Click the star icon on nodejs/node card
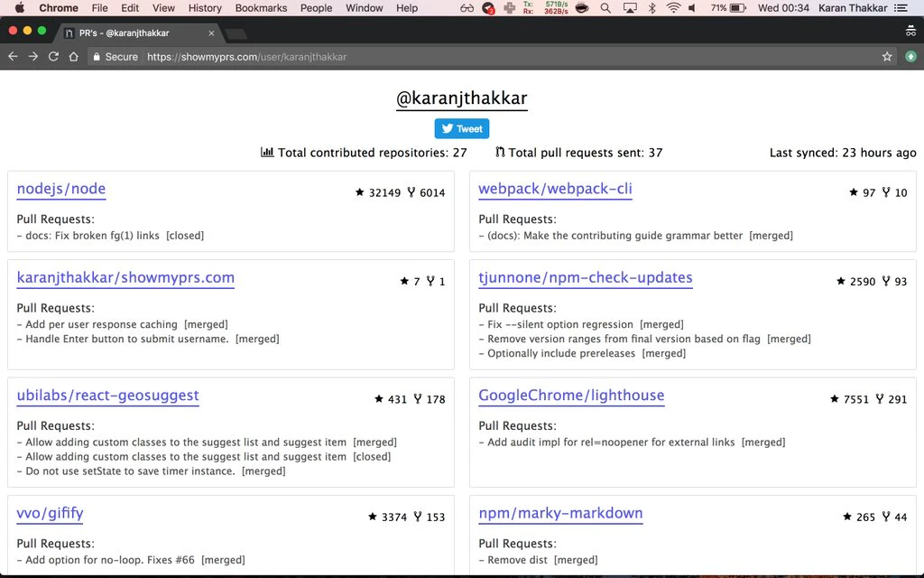This screenshot has width=924, height=578. point(359,191)
